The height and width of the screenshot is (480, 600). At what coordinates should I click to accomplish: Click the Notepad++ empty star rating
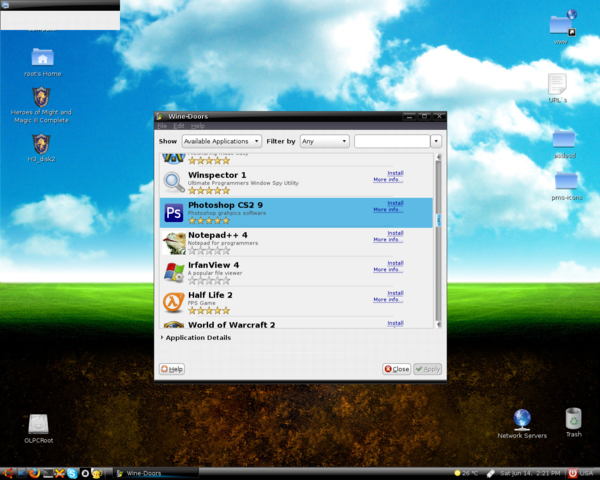[x=209, y=251]
